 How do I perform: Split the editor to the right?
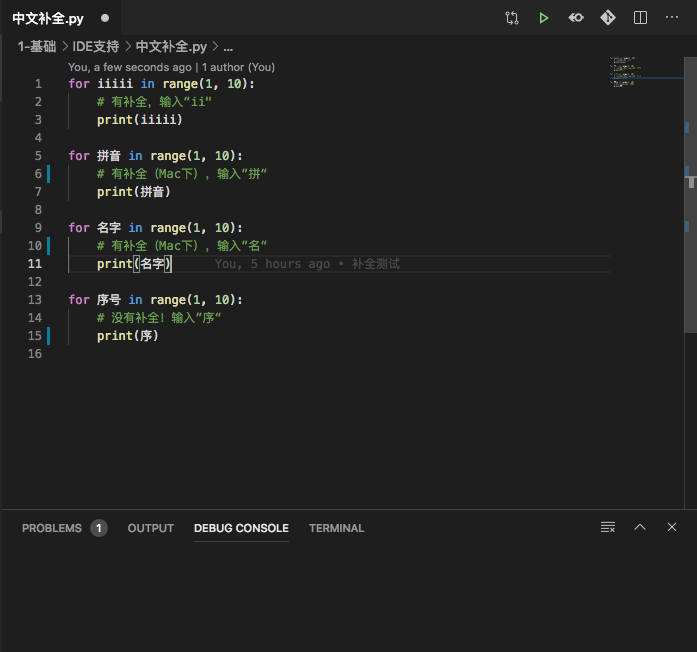pyautogui.click(x=640, y=18)
